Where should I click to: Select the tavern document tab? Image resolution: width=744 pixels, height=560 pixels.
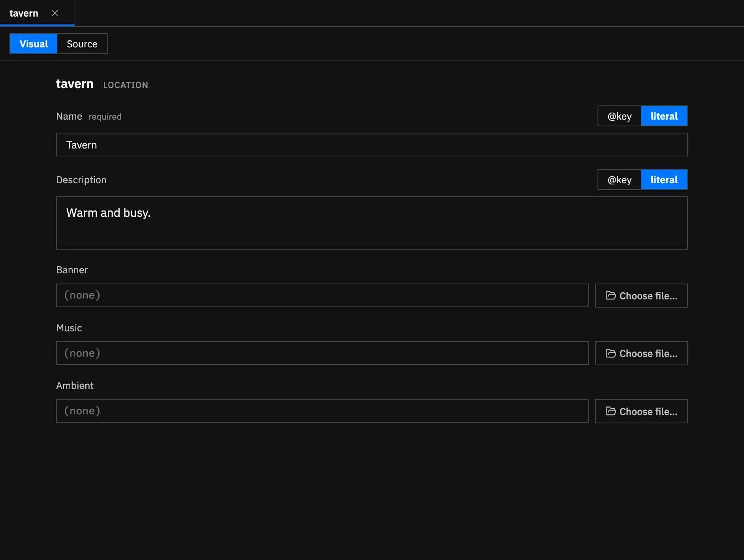coord(24,13)
